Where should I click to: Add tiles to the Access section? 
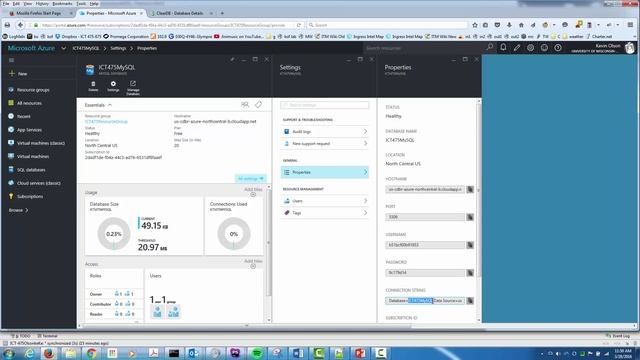point(253,264)
